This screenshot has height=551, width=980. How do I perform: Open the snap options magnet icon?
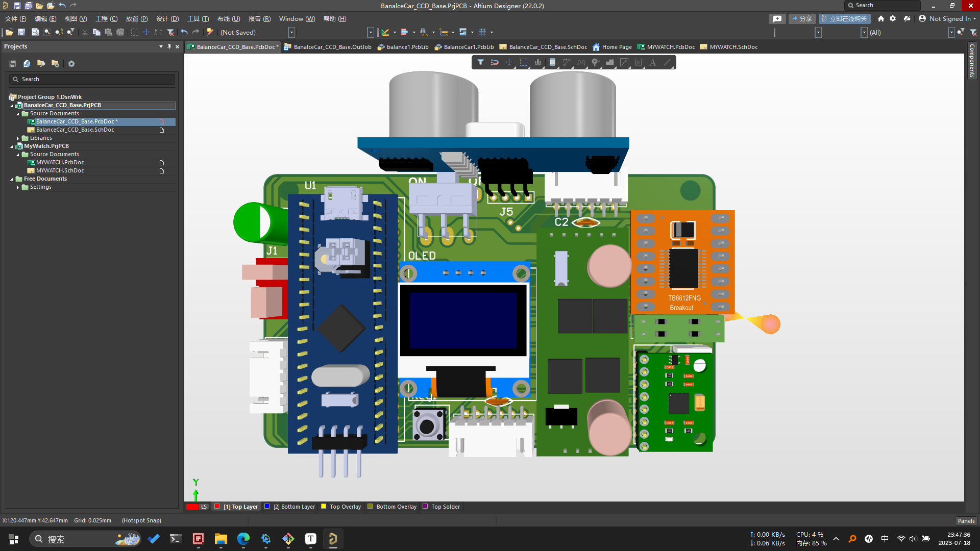tap(495, 62)
